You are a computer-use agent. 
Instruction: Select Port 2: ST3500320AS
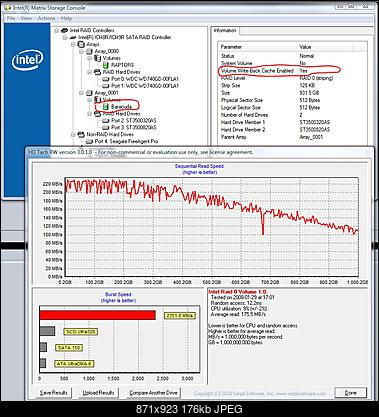pyautogui.click(x=134, y=121)
